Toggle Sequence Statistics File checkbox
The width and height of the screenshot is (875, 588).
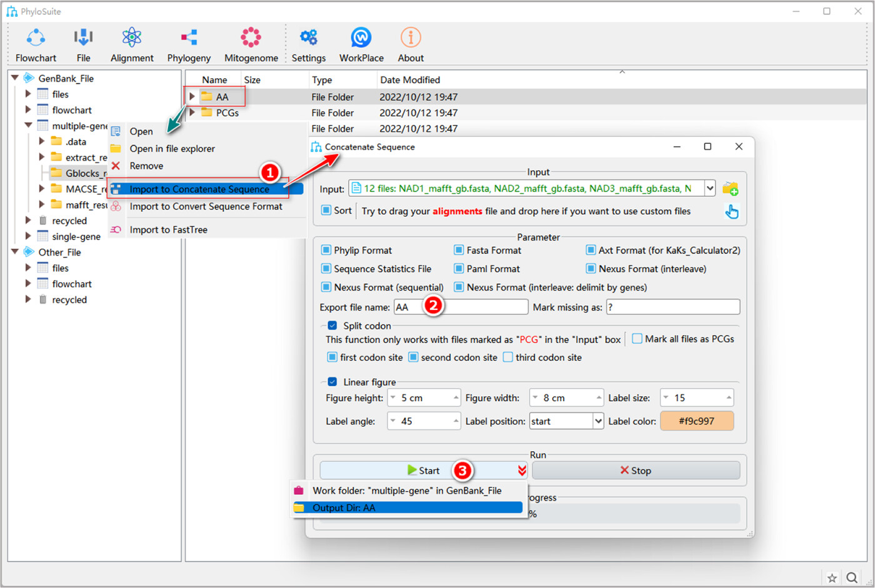326,269
